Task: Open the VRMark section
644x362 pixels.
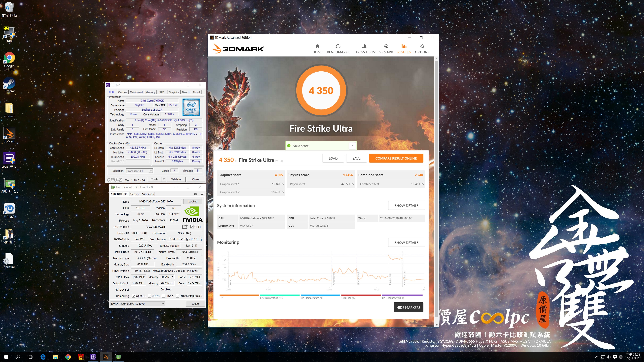Action: tap(386, 49)
